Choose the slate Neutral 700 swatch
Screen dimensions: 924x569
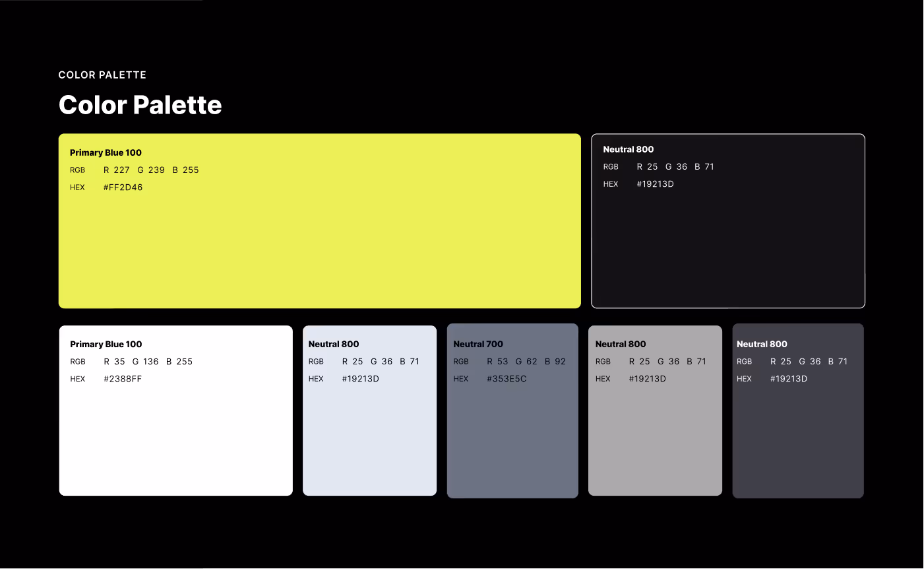tap(512, 436)
